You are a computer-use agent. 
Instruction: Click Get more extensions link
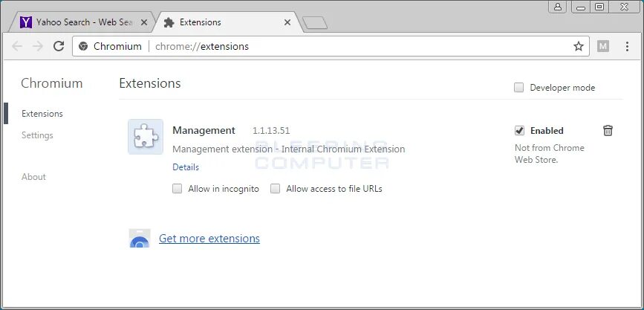pyautogui.click(x=209, y=239)
